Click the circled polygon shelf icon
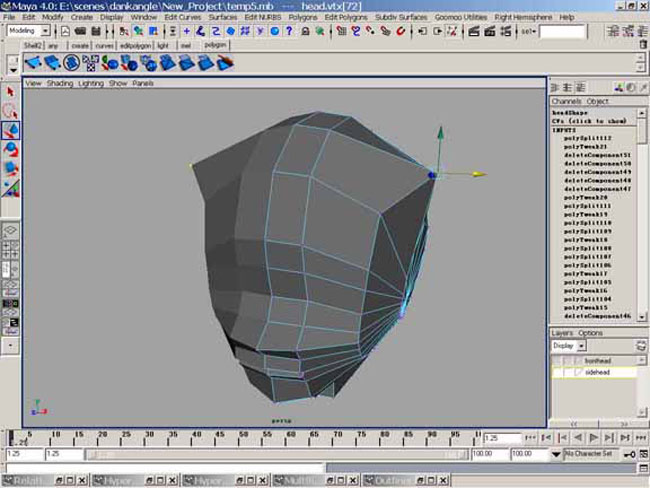Image resolution: width=650 pixels, height=488 pixels. 71,63
